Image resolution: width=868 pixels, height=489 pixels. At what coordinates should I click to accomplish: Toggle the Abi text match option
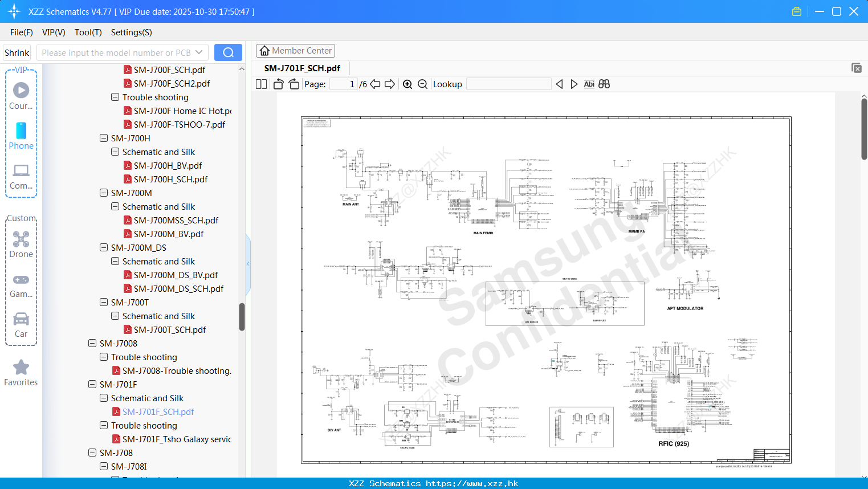pos(589,84)
